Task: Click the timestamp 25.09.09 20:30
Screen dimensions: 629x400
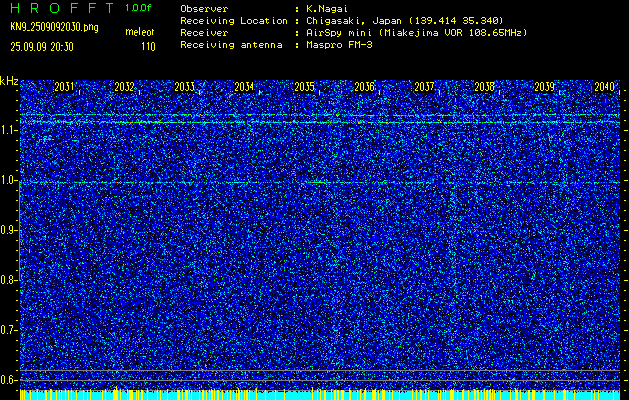Action: tap(42, 47)
